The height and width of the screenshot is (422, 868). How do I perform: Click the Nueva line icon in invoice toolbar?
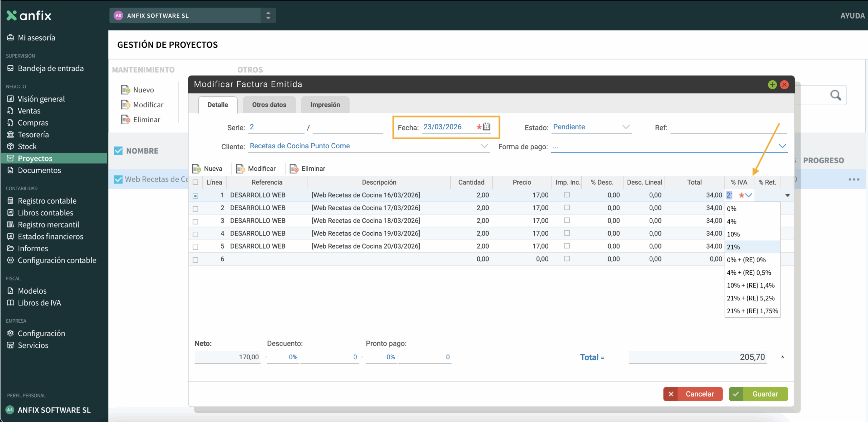(x=196, y=169)
